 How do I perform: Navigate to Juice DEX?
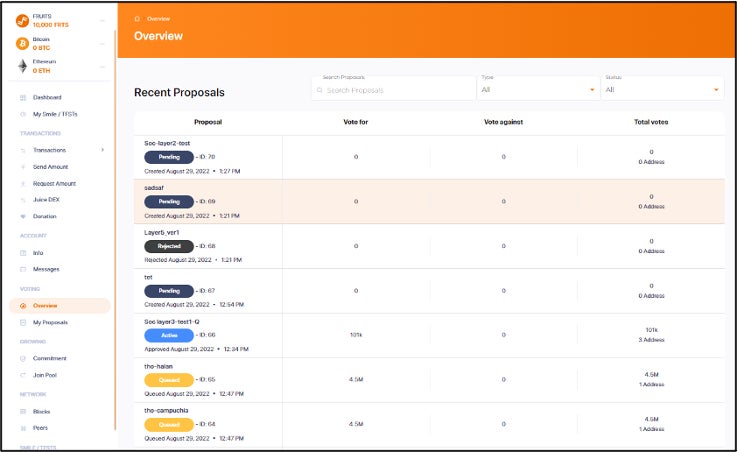pyautogui.click(x=46, y=200)
